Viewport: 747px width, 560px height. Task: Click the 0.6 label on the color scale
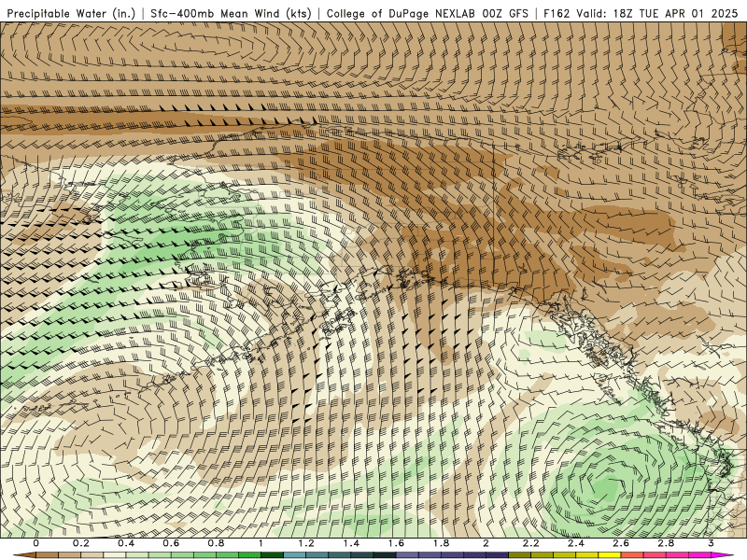[171, 543]
